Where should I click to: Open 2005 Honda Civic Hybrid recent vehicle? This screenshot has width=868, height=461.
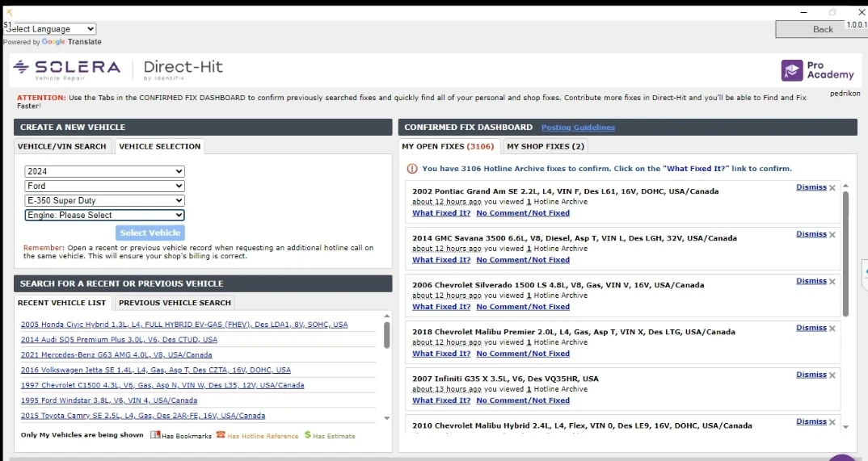pos(184,325)
